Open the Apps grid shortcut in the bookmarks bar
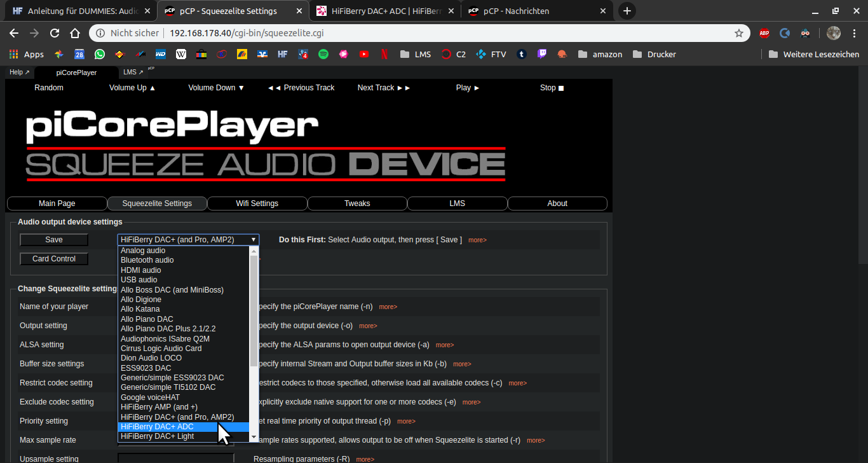Viewport: 868px width, 463px height. [x=27, y=54]
